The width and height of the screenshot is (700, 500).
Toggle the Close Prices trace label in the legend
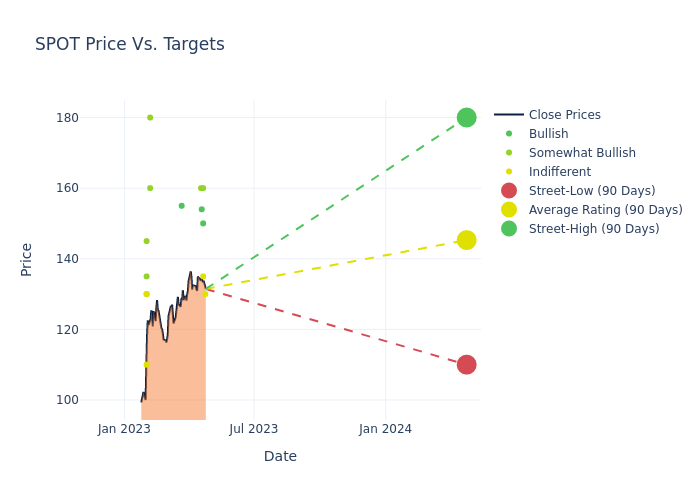tap(564, 115)
